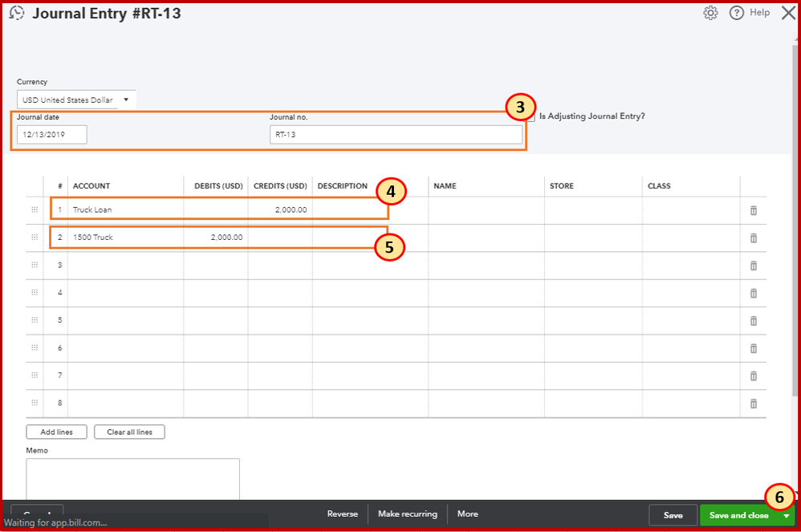Screen dimensions: 801x532
Task: Click Save and close button
Action: pos(738,515)
